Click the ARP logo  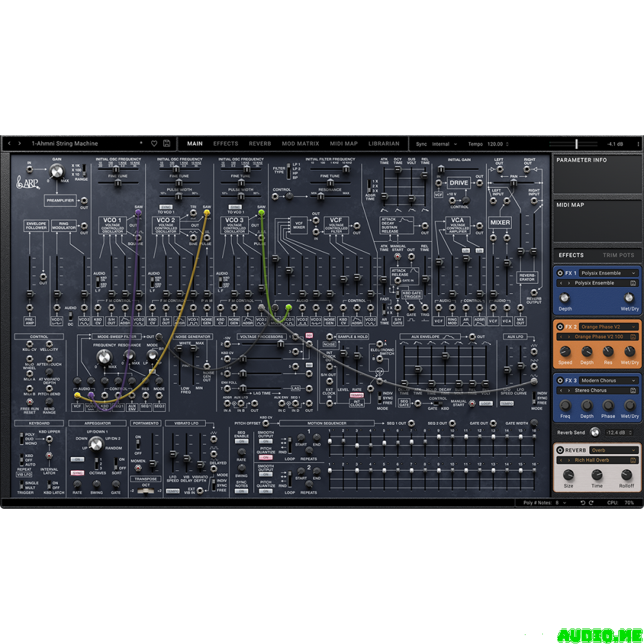28,182
